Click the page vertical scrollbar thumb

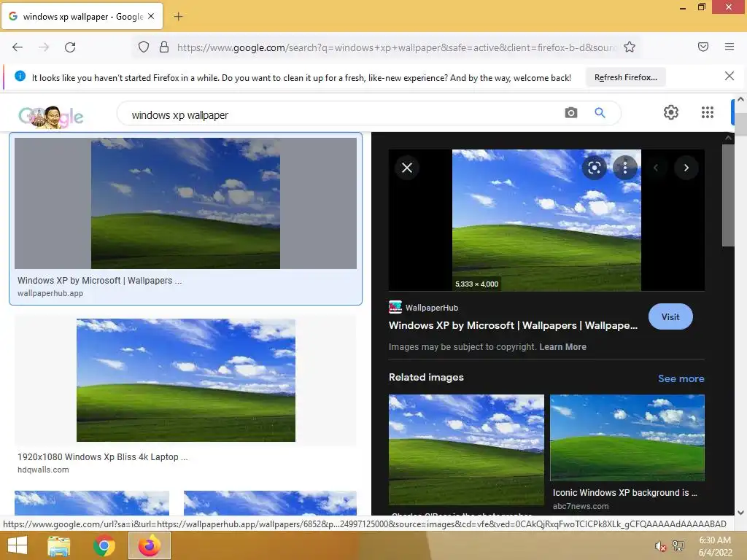coord(741,125)
